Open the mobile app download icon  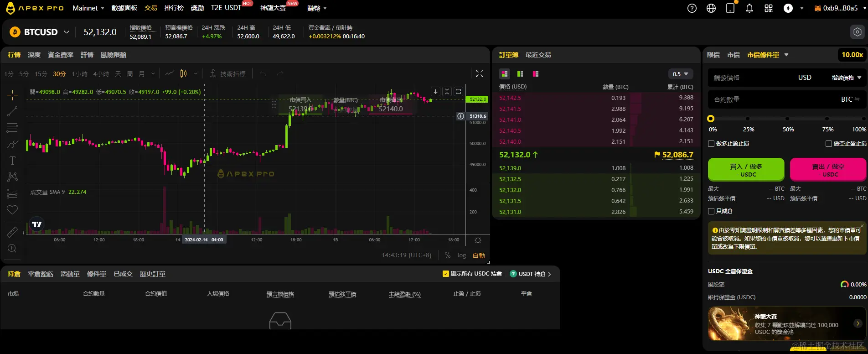tap(730, 8)
